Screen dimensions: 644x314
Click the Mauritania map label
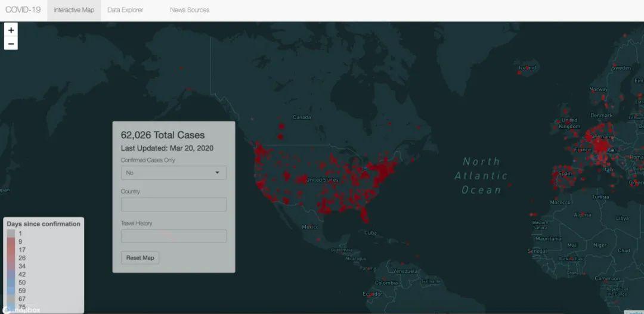549,238
